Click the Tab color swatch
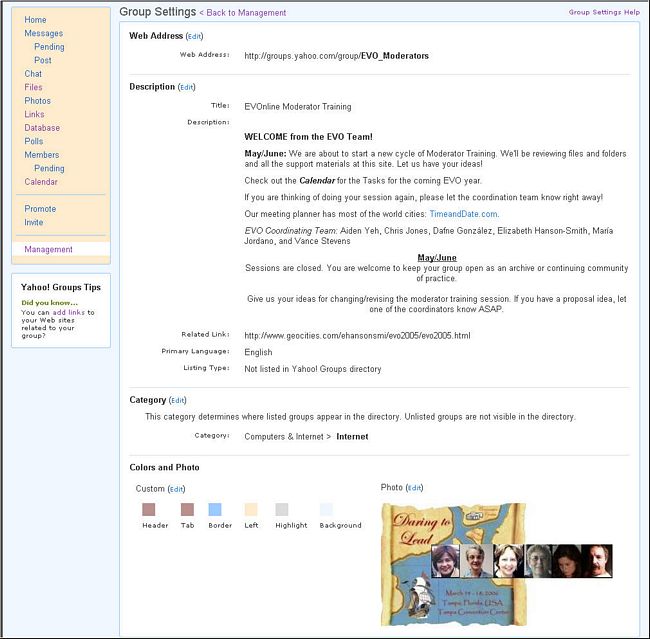 [187, 509]
